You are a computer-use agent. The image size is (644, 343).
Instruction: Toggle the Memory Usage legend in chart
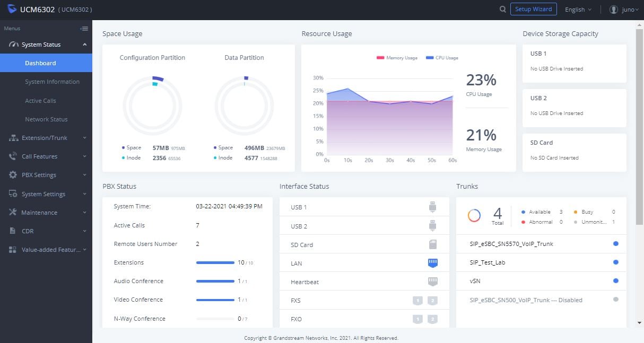tap(397, 58)
